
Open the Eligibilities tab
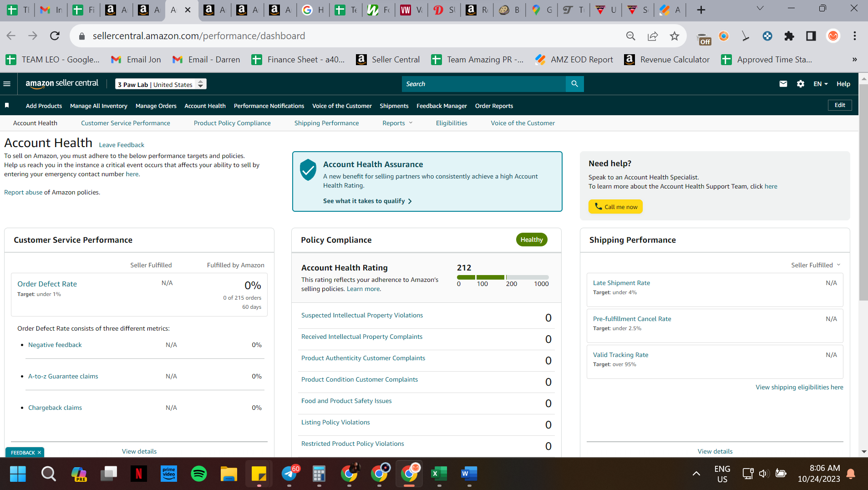click(x=452, y=123)
